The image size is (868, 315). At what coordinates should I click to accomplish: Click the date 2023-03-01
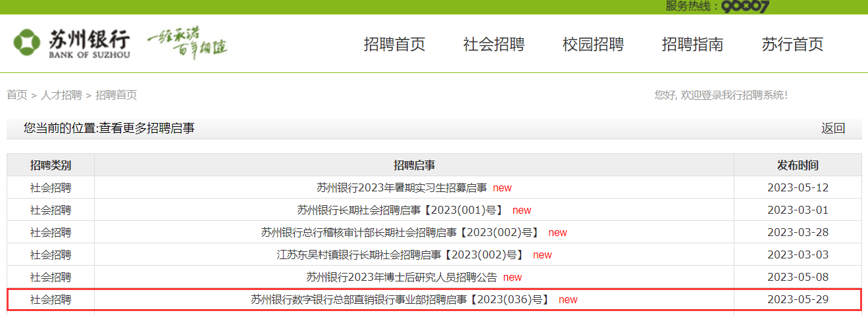798,210
